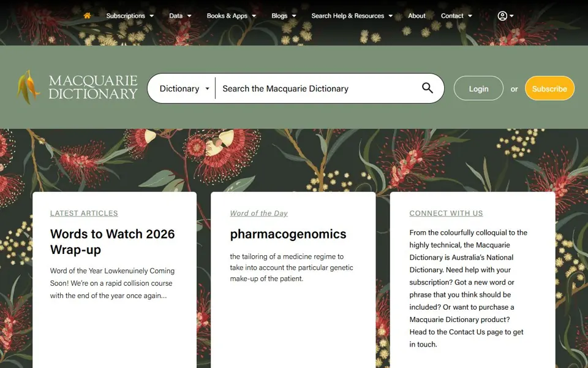588x368 pixels.
Task: Expand the Contact dropdown arrow
Action: pyautogui.click(x=470, y=16)
